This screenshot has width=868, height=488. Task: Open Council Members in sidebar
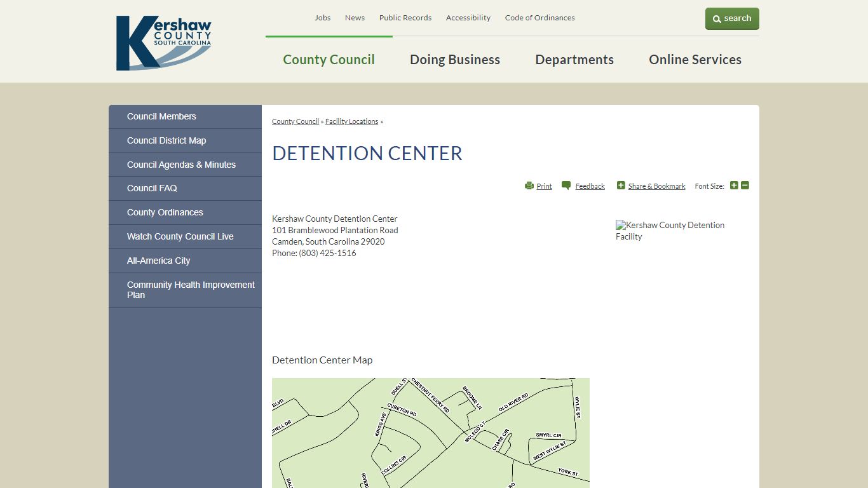185,117
